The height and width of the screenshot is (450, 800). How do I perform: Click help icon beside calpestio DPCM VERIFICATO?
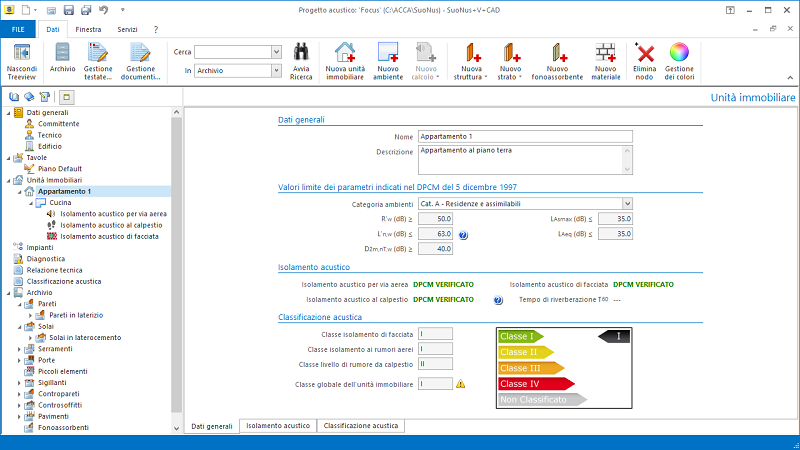(498, 300)
